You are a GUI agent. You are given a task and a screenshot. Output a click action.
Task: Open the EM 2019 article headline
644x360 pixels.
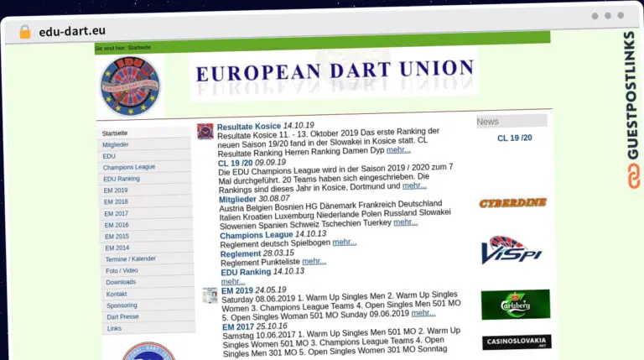point(237,291)
